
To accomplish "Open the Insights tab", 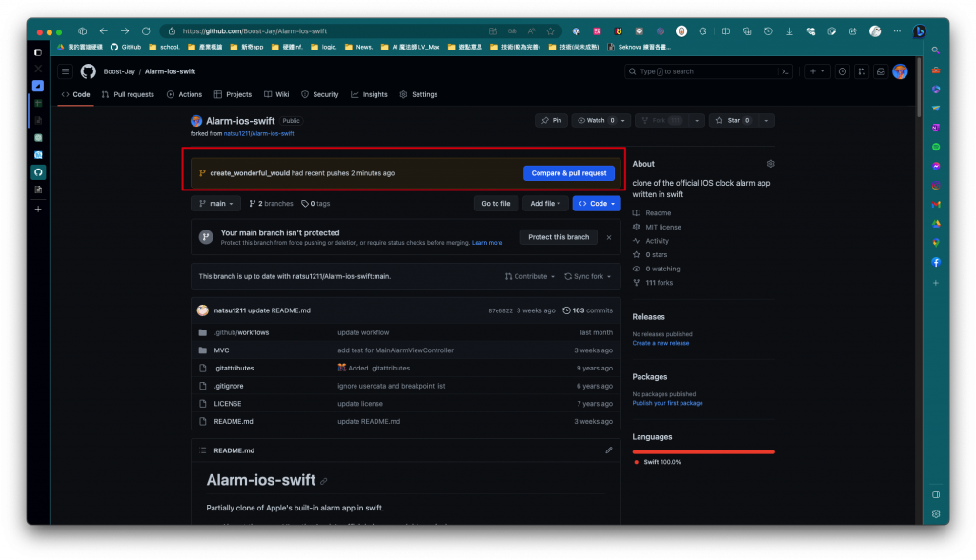I will (x=369, y=94).
